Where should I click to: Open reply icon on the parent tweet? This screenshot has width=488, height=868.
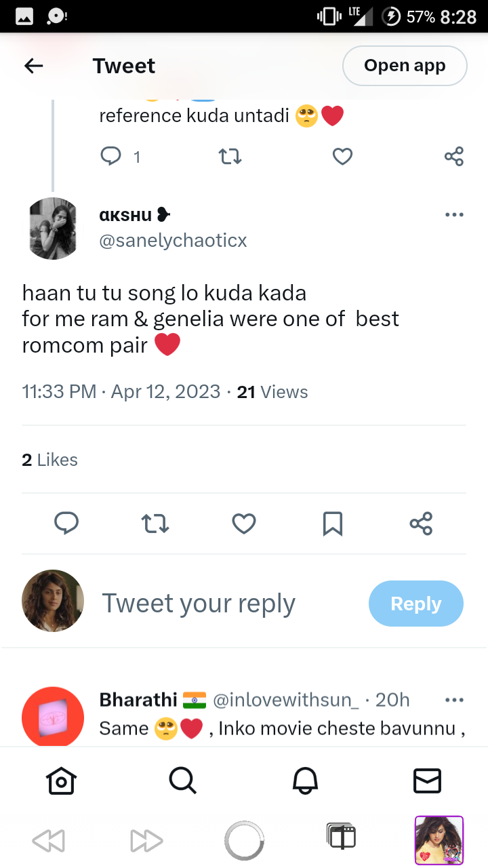click(x=110, y=157)
